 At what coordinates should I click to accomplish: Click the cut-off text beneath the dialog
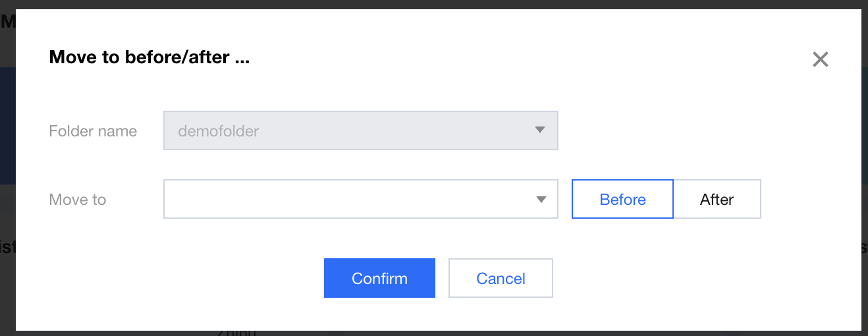[237, 333]
